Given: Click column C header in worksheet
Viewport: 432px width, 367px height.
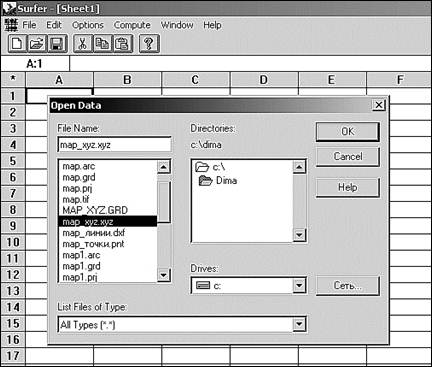Looking at the screenshot, I should (x=195, y=80).
